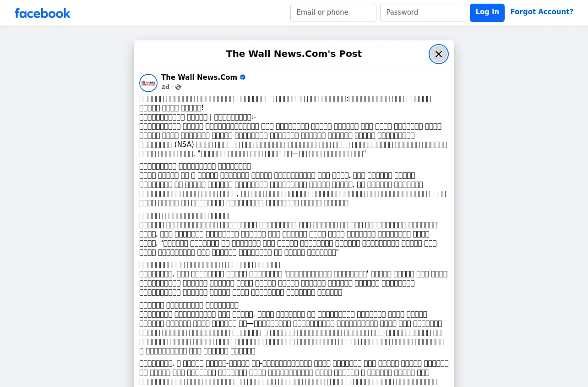Click the blue verified badge
Image resolution: width=588 pixels, height=387 pixels.
point(243,77)
